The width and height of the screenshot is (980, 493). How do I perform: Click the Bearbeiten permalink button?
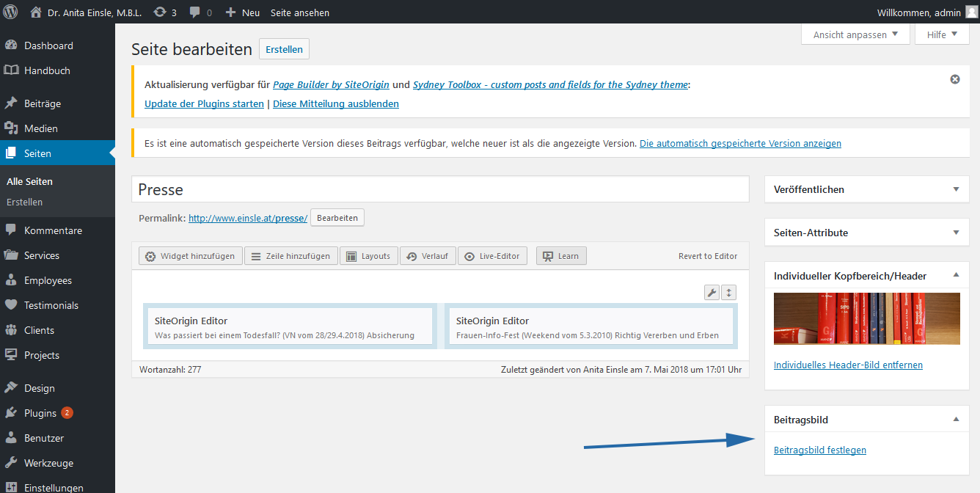point(337,218)
